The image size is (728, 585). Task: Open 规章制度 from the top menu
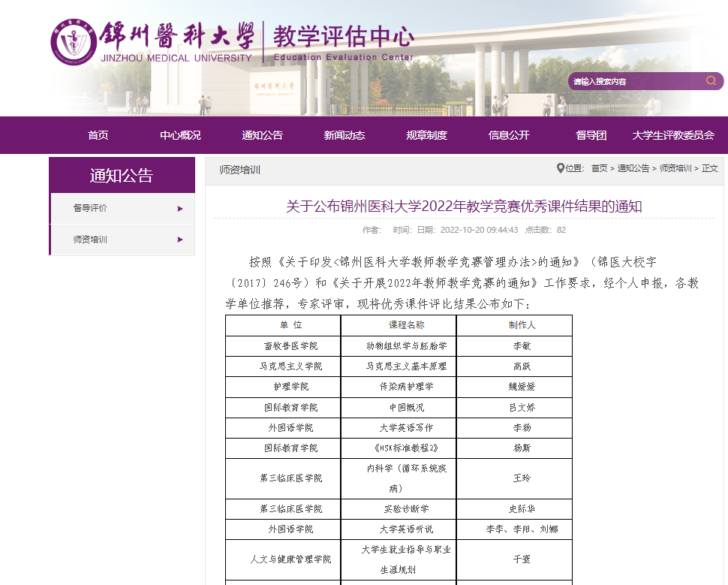tap(426, 135)
